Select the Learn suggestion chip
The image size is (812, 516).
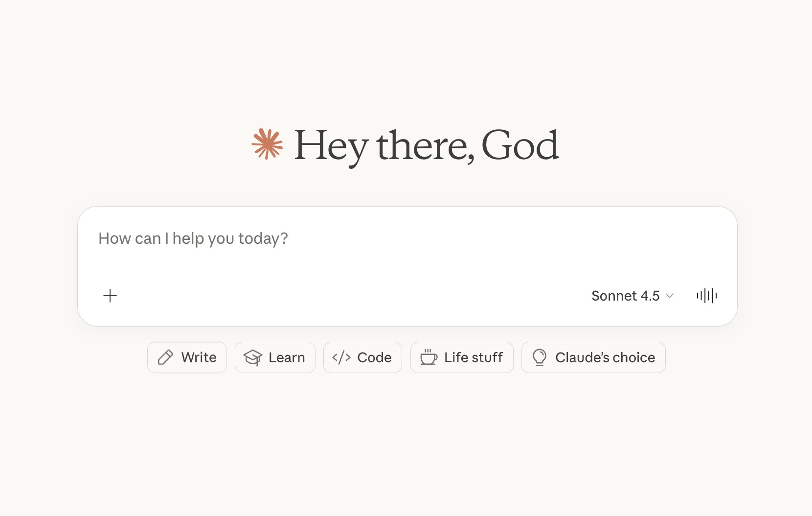(275, 357)
